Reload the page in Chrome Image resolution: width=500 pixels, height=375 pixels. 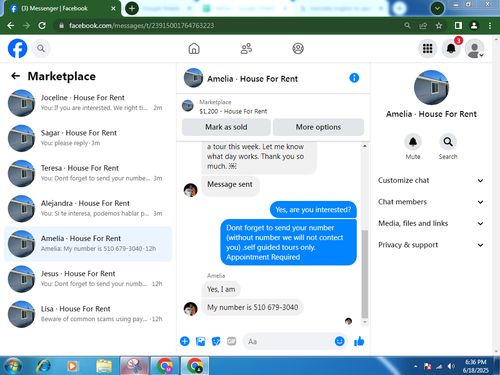point(42,25)
